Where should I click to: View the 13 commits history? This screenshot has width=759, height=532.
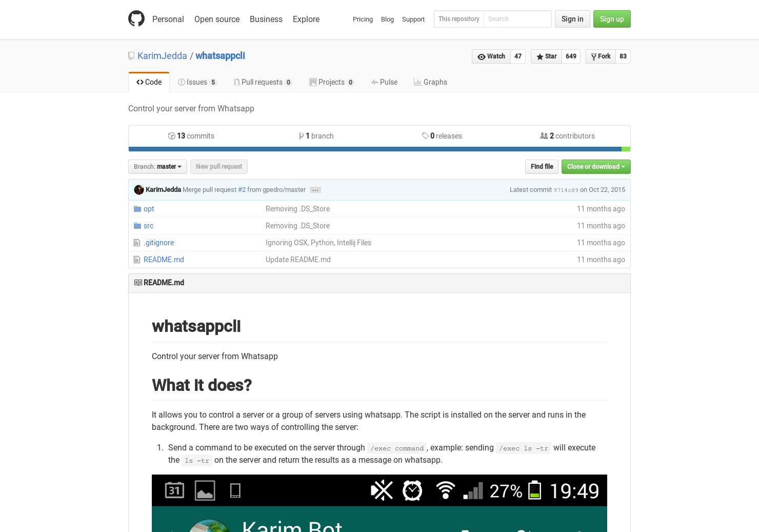pos(191,136)
